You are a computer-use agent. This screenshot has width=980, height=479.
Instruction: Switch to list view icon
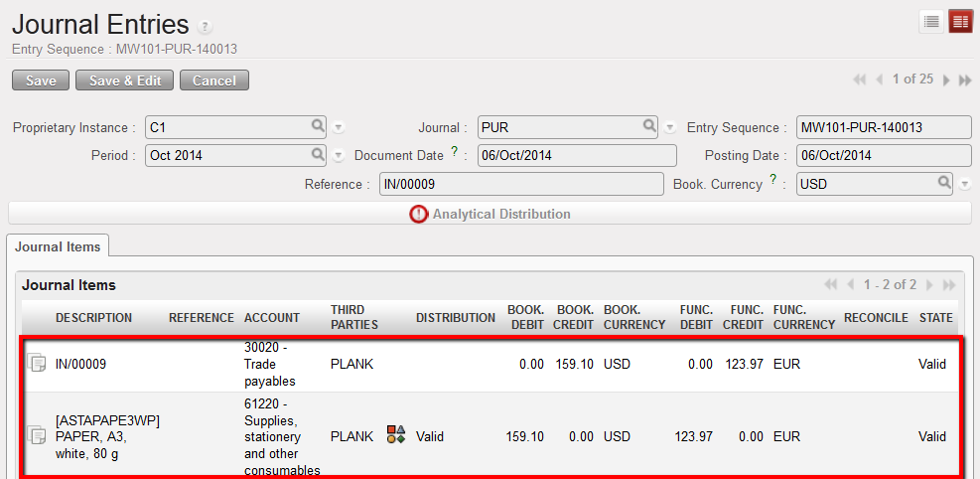pos(931,23)
